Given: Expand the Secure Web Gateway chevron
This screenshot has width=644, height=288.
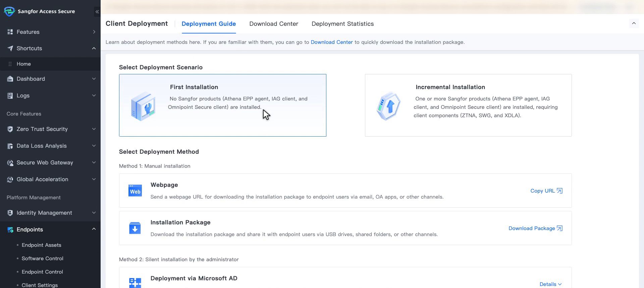Looking at the screenshot, I should [94, 162].
